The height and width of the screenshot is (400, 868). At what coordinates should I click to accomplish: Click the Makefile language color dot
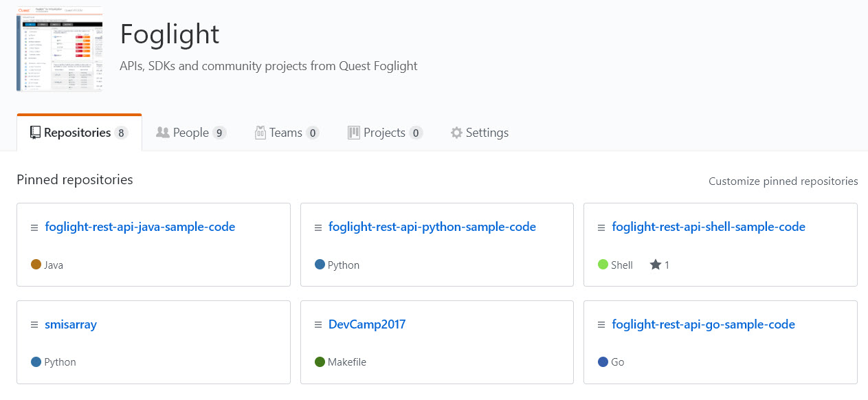[x=320, y=362]
